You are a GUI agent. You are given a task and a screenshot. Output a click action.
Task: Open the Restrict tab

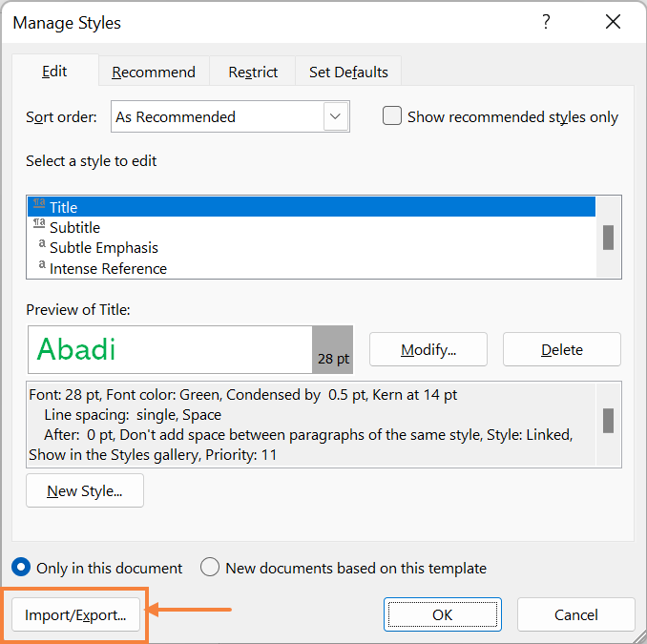(x=253, y=72)
